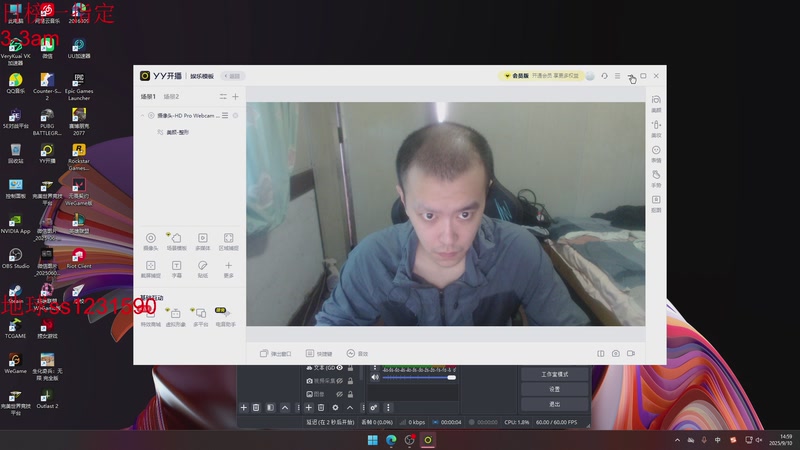The height and width of the screenshot is (450, 800).
Task: Toggle the split-view layout icon below preview
Action: [x=601, y=354]
